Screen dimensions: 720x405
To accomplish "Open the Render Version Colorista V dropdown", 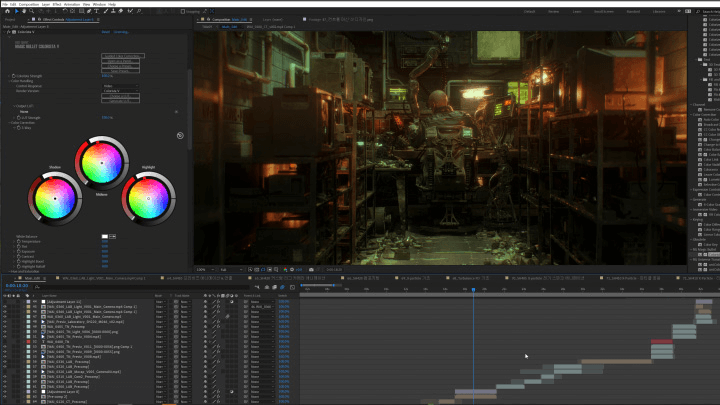I will pyautogui.click(x=120, y=91).
